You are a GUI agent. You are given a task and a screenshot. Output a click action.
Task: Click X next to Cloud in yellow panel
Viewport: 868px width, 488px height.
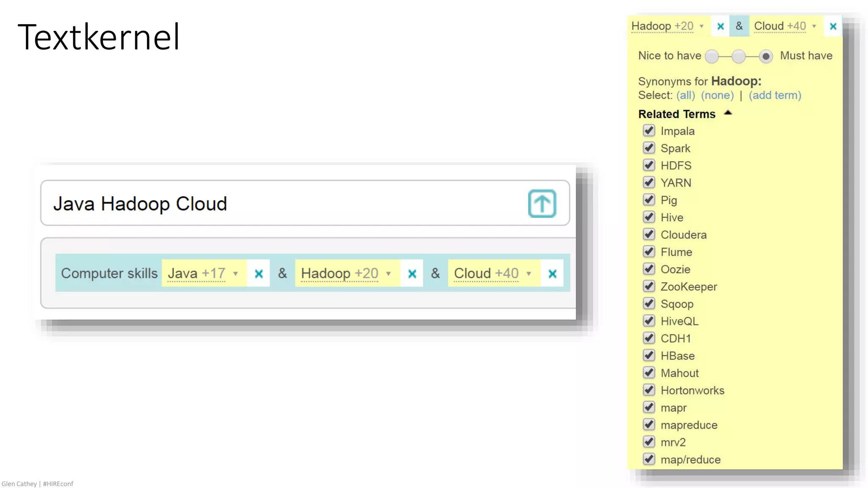[833, 26]
